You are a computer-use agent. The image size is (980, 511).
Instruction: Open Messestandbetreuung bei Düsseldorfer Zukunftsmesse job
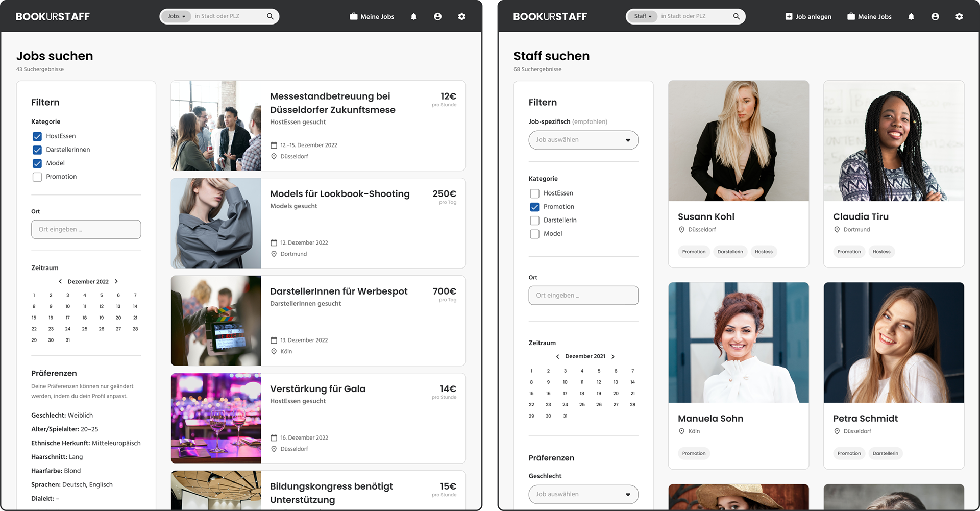tap(332, 103)
